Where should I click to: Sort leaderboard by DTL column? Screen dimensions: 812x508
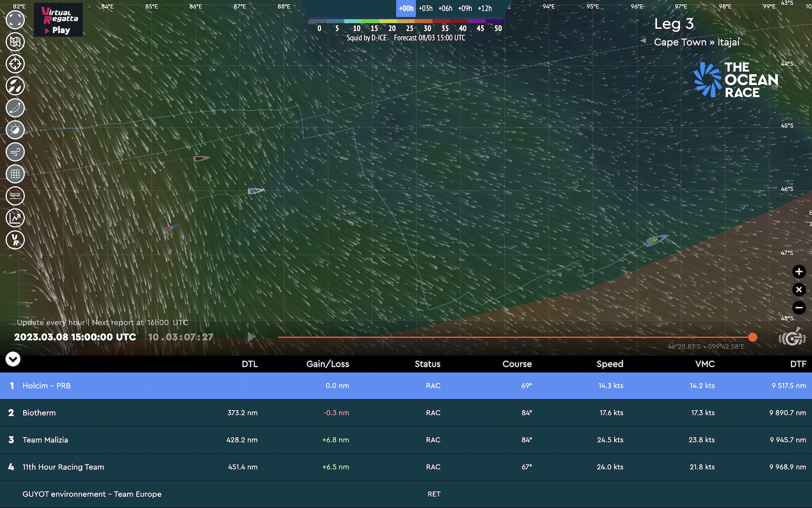tap(249, 364)
